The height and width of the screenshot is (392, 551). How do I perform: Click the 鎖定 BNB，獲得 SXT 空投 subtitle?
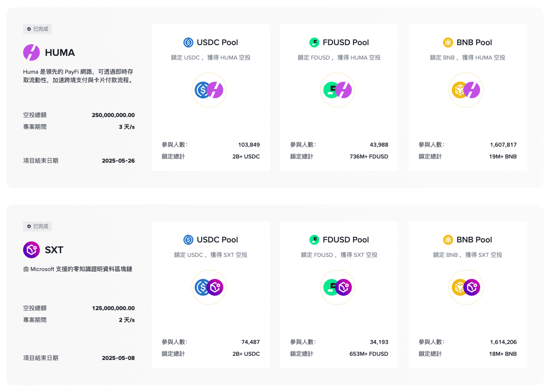click(x=468, y=255)
